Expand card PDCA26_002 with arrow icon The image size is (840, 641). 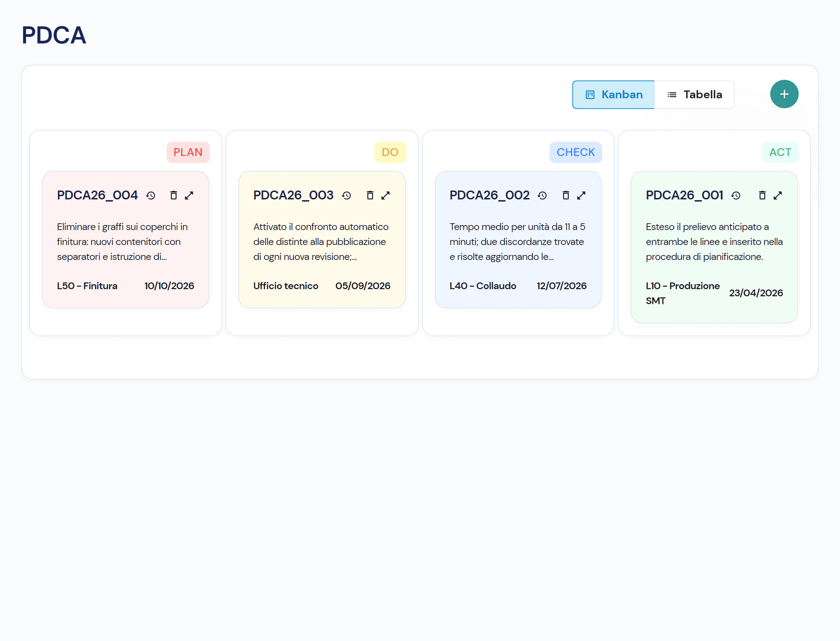click(581, 196)
